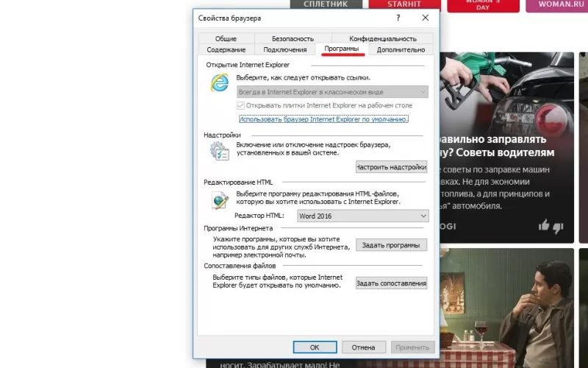Image resolution: width=588 pixels, height=368 pixels.
Task: Click the HTML editing globe-pencil icon
Action: (x=220, y=200)
